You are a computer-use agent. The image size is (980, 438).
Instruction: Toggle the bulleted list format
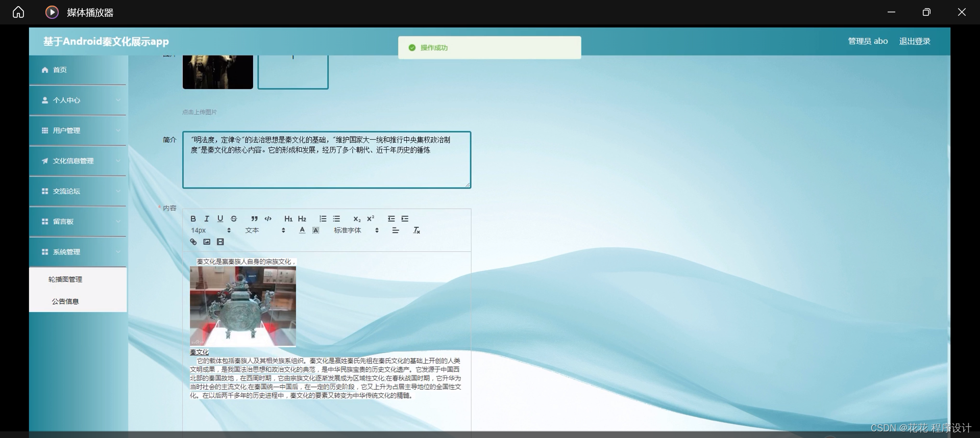(336, 219)
